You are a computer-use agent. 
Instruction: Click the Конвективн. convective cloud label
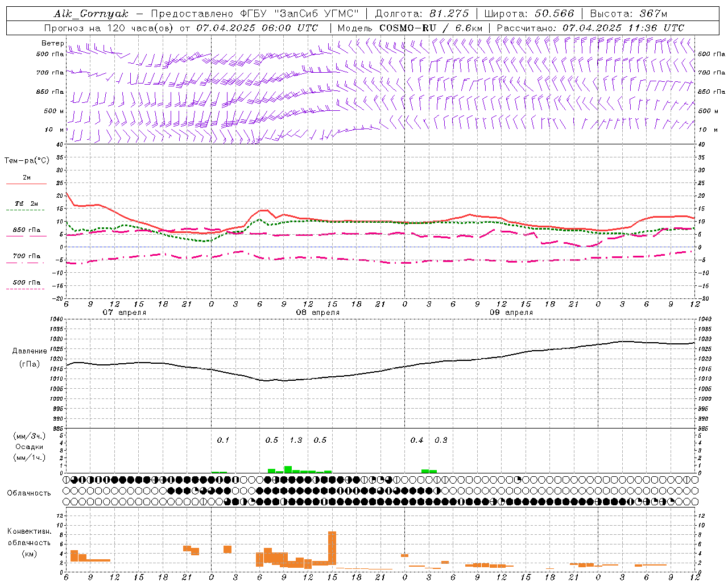tap(30, 531)
